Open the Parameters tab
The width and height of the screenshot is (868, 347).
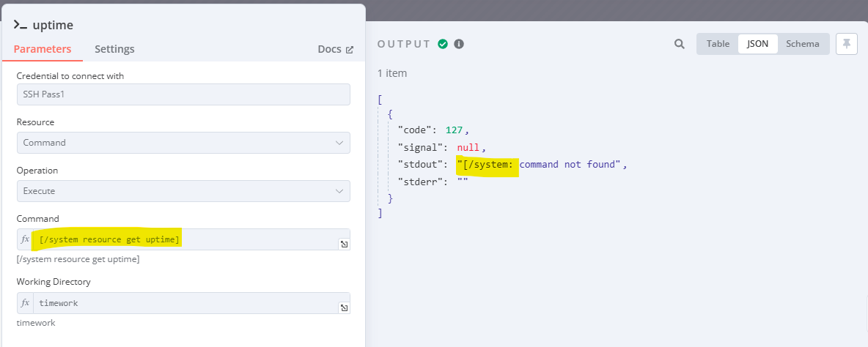click(42, 48)
